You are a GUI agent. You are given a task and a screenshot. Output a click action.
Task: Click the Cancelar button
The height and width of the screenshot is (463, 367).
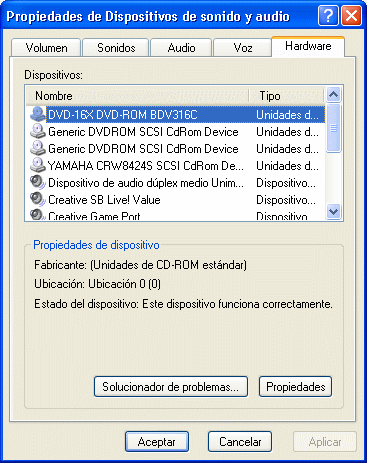click(x=240, y=442)
